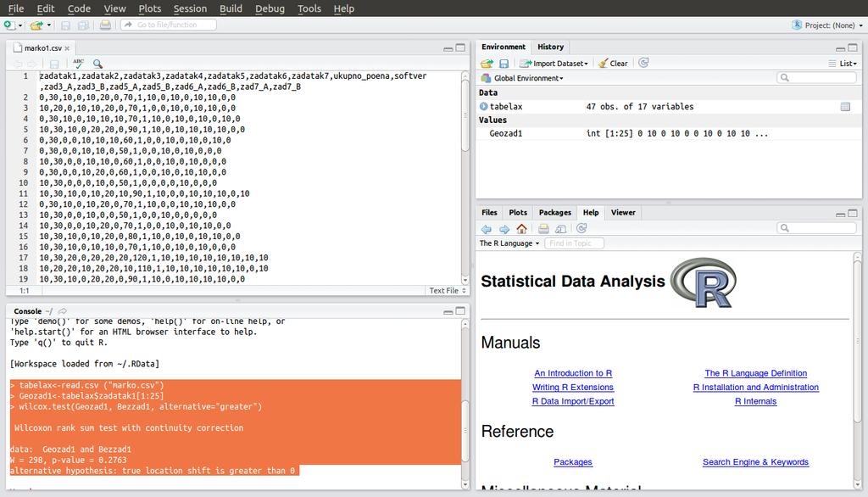The width and height of the screenshot is (868, 497).
Task: Maximize the Environment pane
Action: click(x=853, y=48)
